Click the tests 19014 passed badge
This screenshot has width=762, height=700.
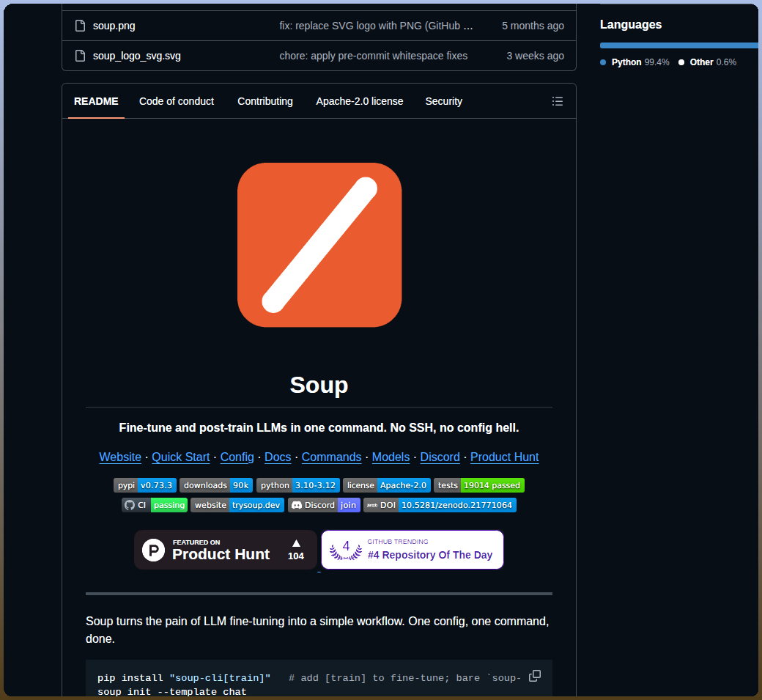tap(478, 485)
